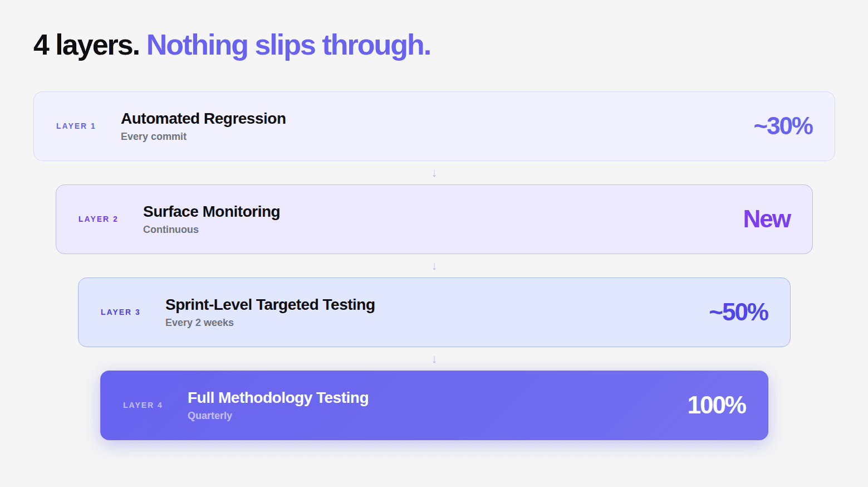The height and width of the screenshot is (487, 868).
Task: Click the Automated Regression title
Action: coord(203,119)
